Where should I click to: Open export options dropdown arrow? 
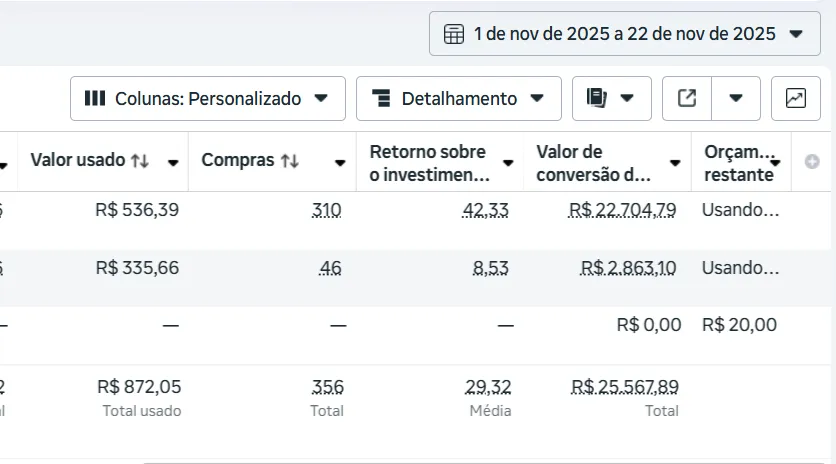tap(736, 98)
